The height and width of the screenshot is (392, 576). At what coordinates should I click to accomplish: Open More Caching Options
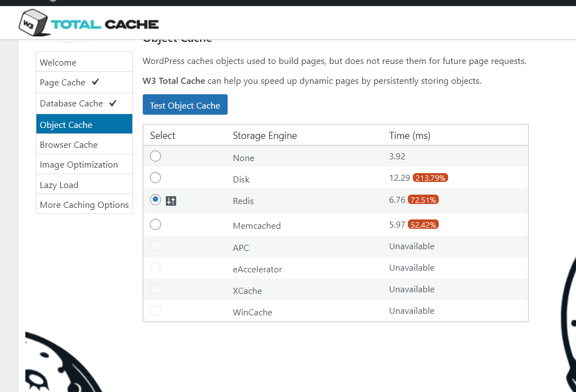click(84, 205)
